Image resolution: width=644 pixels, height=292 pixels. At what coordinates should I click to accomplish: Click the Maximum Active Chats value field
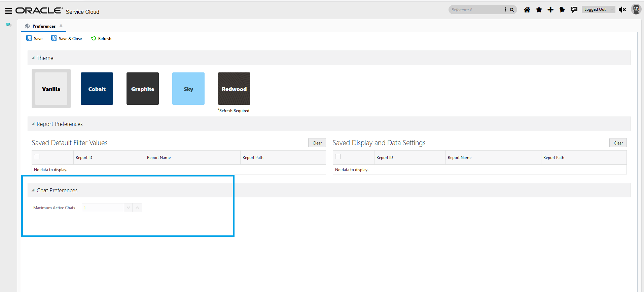[x=103, y=208]
